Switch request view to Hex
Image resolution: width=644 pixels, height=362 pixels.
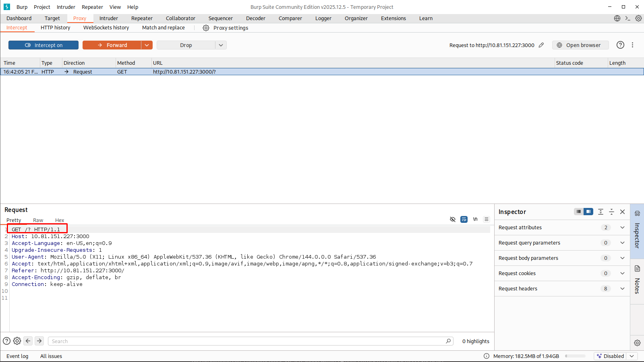[60, 220]
